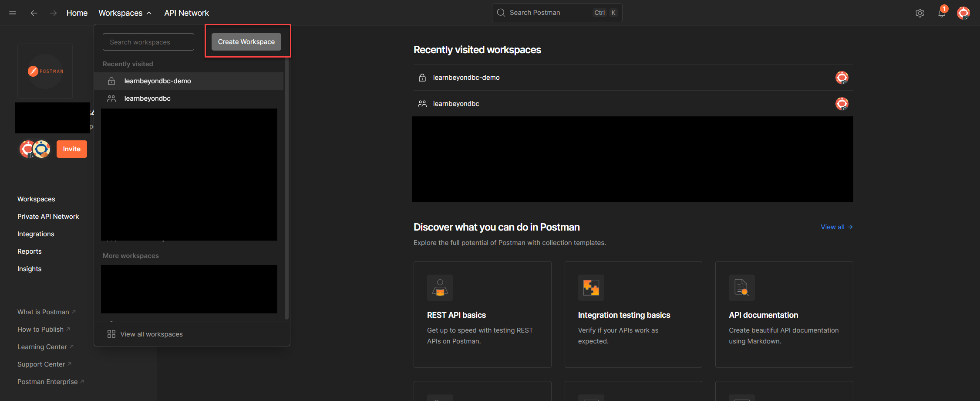Open Integrations in the sidebar
This screenshot has width=980, height=401.
click(36, 234)
